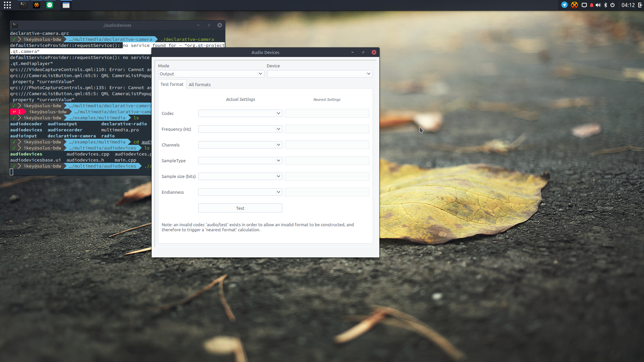The height and width of the screenshot is (362, 644).
Task: Click the volume speaker icon
Action: (x=598, y=5)
